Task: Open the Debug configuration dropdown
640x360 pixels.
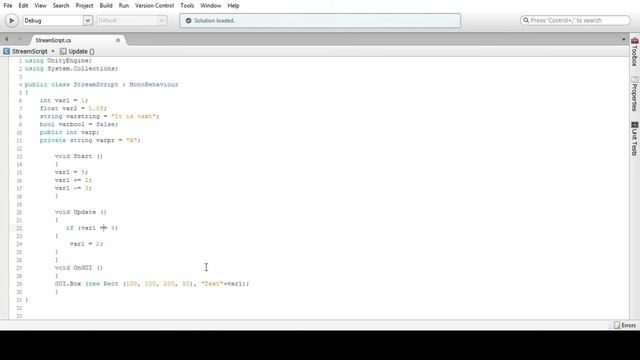Action: click(x=58, y=20)
